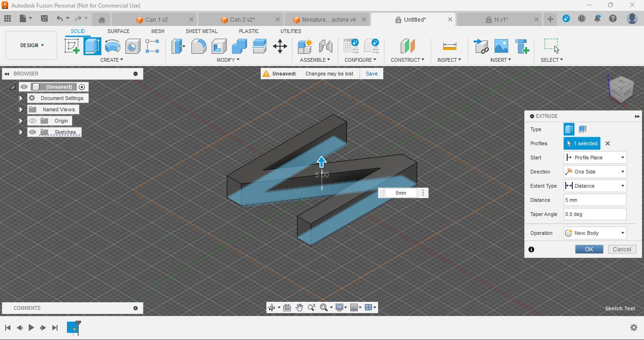Open the Measure tool under Inspect
Viewport: 644px width, 340px height.
[x=449, y=46]
